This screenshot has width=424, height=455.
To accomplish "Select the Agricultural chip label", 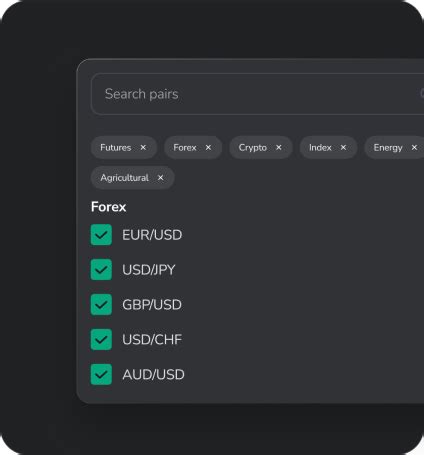I will pyautogui.click(x=124, y=178).
